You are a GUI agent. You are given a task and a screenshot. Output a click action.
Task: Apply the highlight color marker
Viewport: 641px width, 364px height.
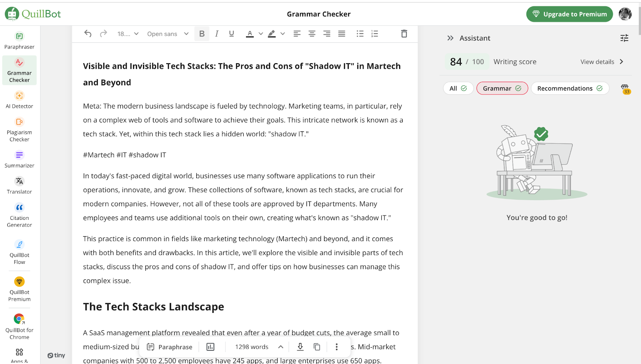tap(272, 34)
